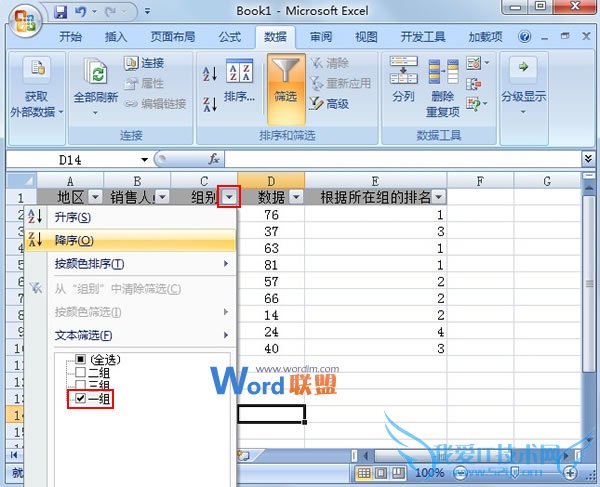Click the 100% zoom level
The image size is (600, 487).
429,473
